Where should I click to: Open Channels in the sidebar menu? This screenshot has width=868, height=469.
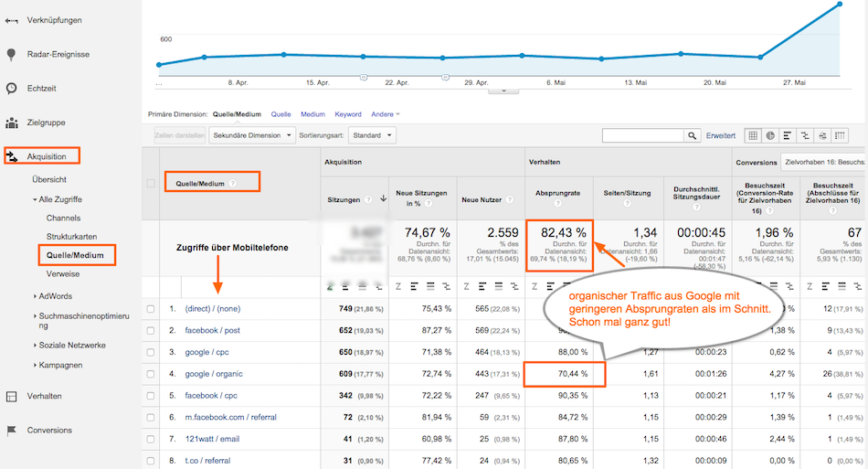[x=63, y=219]
